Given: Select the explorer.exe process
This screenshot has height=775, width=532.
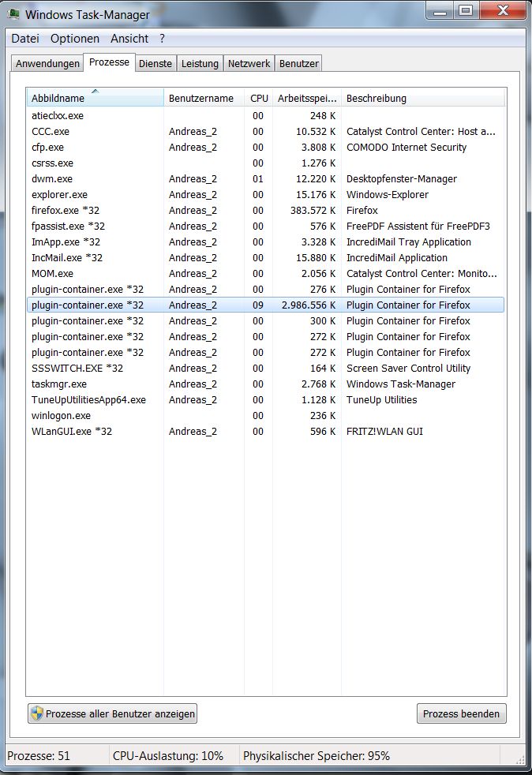Looking at the screenshot, I should point(266,195).
